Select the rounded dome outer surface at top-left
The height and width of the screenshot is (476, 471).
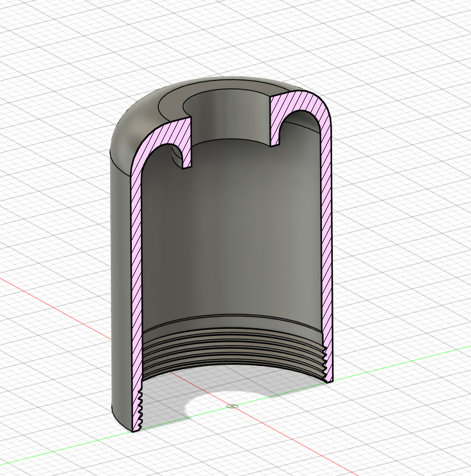coord(134,127)
